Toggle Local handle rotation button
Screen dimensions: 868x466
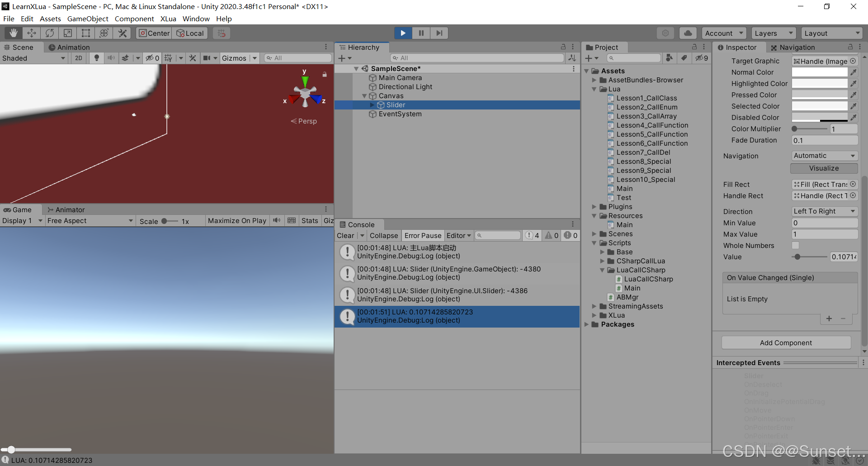coord(190,33)
